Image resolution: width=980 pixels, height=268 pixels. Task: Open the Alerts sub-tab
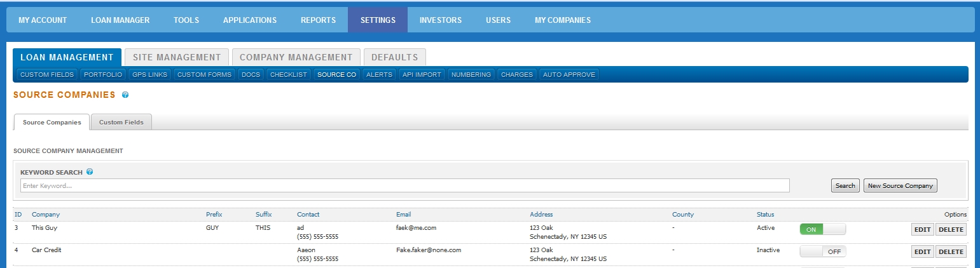pyautogui.click(x=379, y=75)
